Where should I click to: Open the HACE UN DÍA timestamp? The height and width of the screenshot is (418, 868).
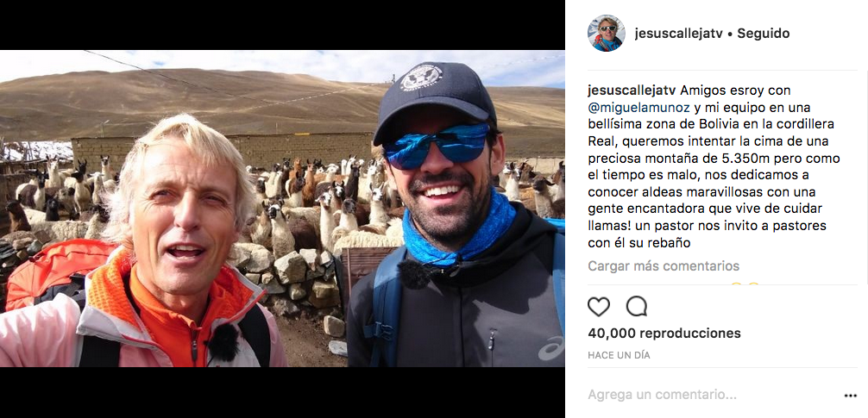point(619,356)
